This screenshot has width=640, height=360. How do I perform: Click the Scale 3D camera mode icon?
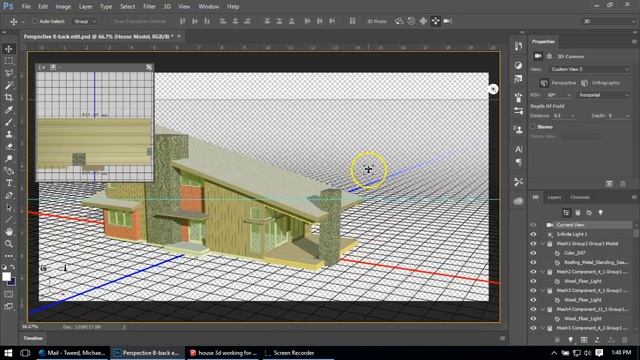(x=448, y=21)
